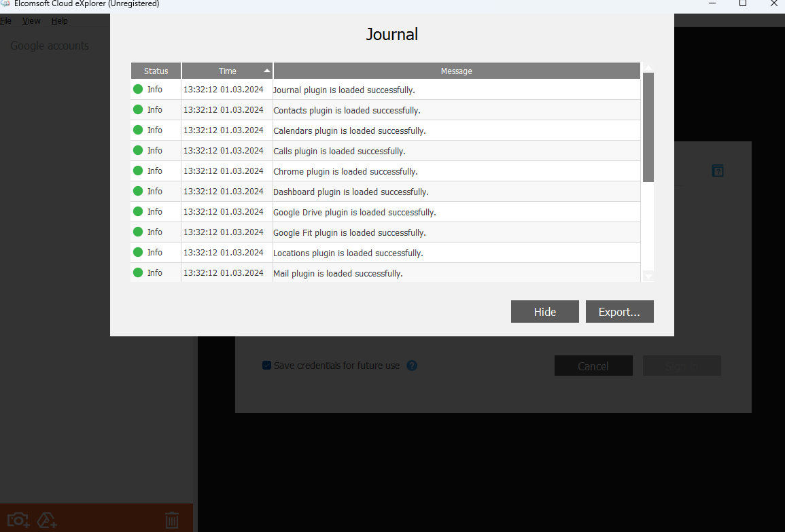Click green status dot in Contacts plugin row

click(x=138, y=109)
